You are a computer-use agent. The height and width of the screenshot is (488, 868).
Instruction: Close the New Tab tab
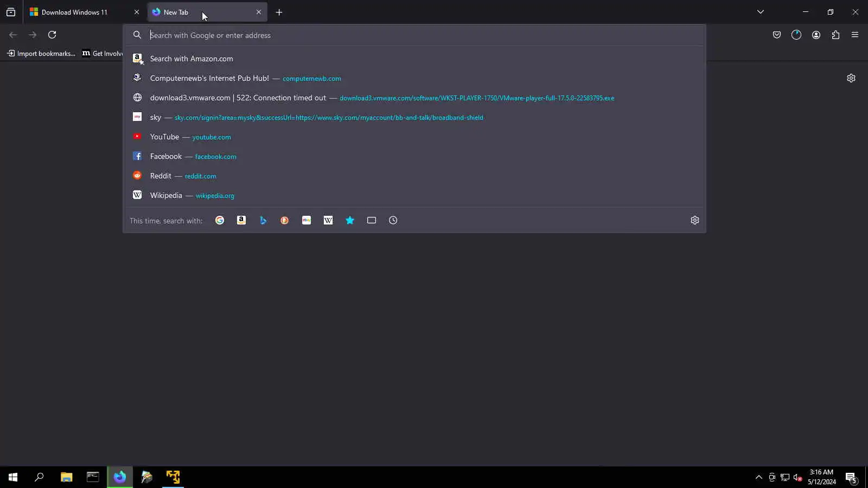(x=259, y=12)
